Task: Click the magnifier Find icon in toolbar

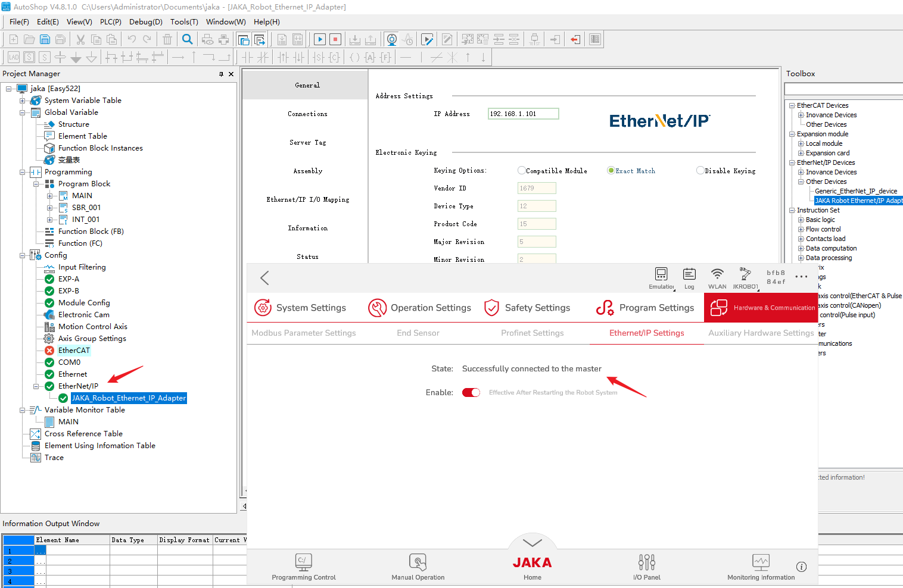Action: pyautogui.click(x=187, y=40)
